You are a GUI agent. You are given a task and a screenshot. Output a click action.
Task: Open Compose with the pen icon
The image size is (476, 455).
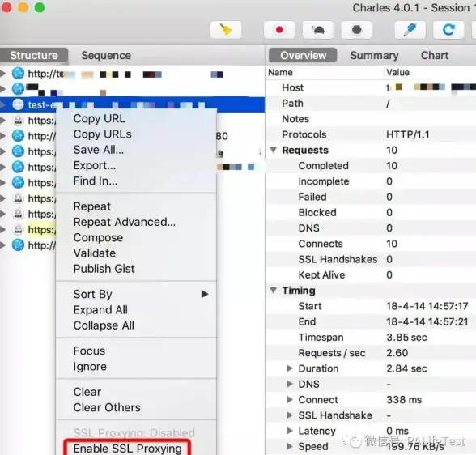click(410, 30)
